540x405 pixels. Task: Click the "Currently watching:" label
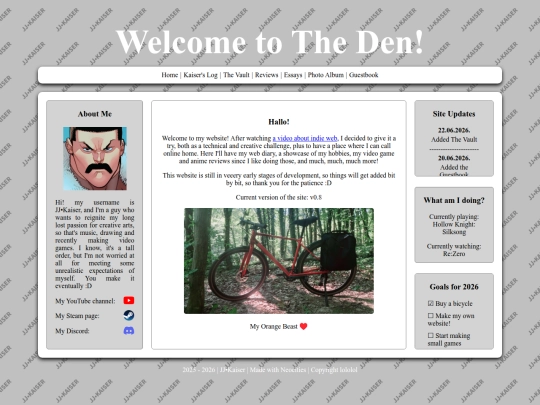[454, 246]
